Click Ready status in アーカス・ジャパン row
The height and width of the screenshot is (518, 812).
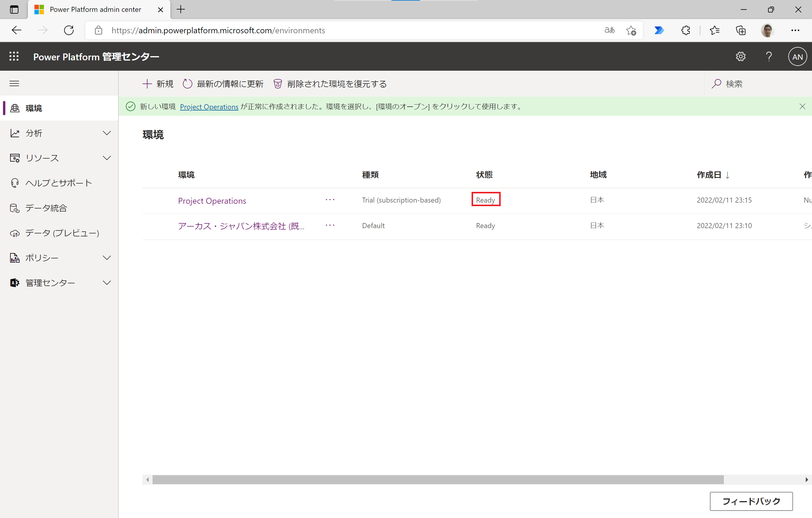click(x=486, y=225)
